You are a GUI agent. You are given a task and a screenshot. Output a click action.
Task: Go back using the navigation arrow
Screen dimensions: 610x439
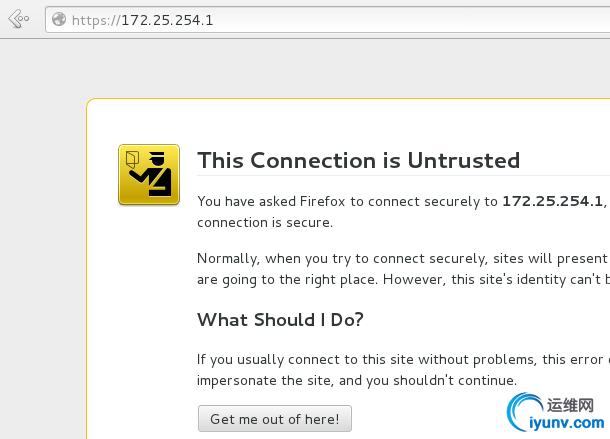click(x=19, y=19)
